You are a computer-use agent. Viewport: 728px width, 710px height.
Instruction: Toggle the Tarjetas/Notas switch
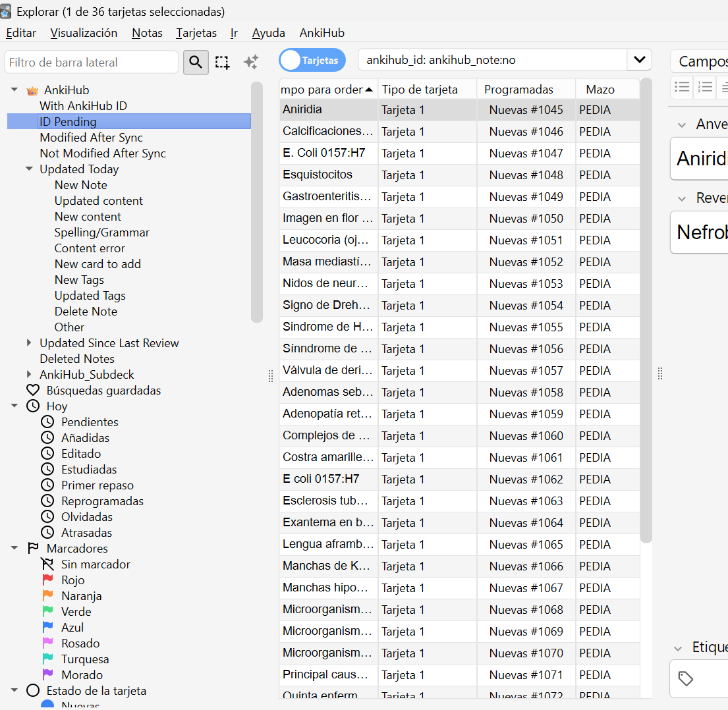pyautogui.click(x=312, y=61)
